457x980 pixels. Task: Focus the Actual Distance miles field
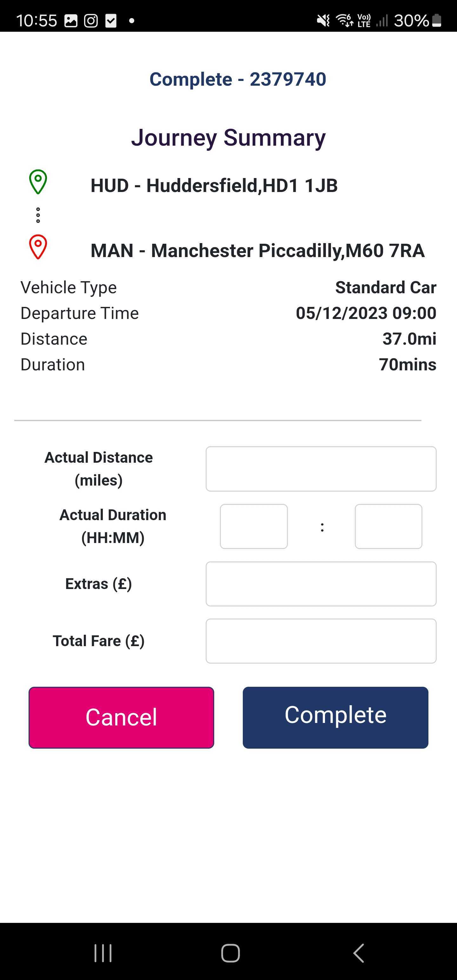tap(321, 469)
